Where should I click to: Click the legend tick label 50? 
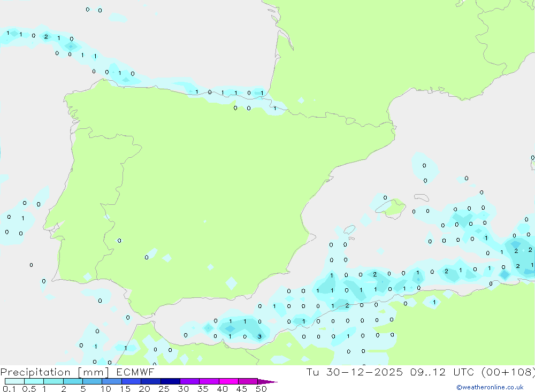tap(261, 389)
